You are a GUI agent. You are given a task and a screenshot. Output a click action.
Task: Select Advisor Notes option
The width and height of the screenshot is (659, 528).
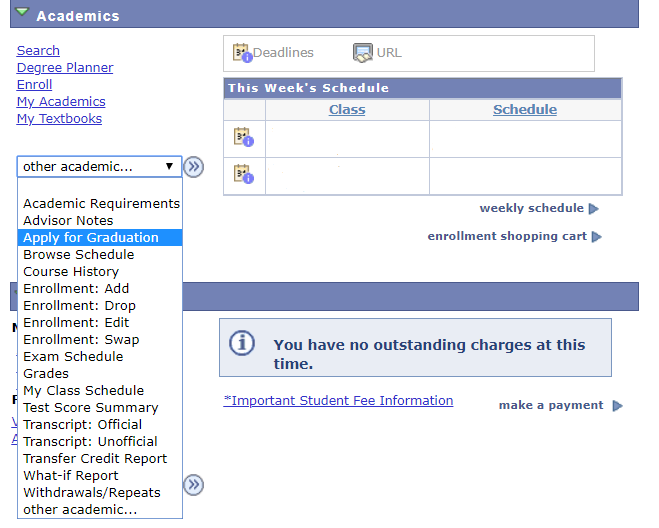click(x=100, y=221)
